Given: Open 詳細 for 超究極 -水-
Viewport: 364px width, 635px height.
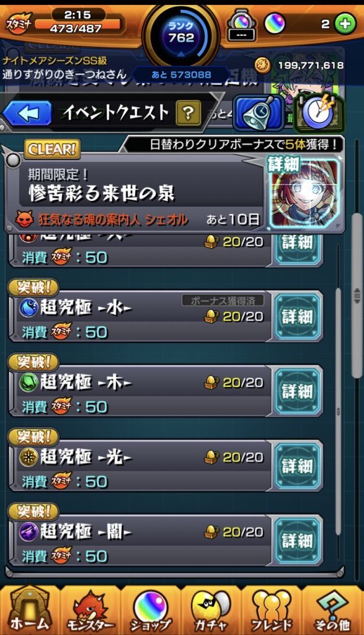Looking at the screenshot, I should click(x=298, y=317).
